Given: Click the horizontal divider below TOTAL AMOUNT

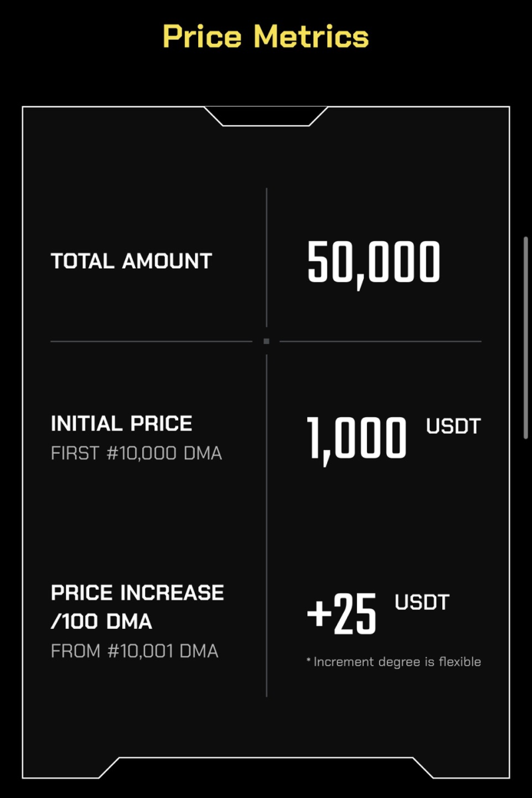Looking at the screenshot, I should coord(151,341).
